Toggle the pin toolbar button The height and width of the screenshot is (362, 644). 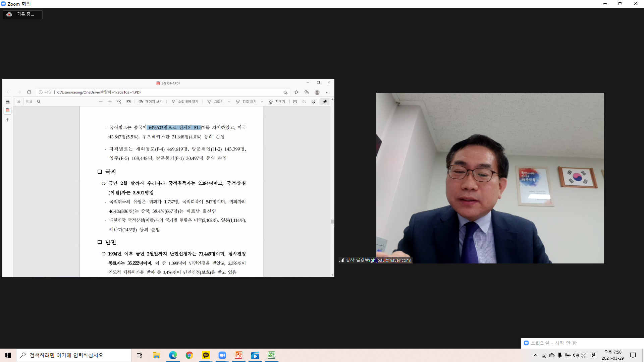click(x=325, y=102)
